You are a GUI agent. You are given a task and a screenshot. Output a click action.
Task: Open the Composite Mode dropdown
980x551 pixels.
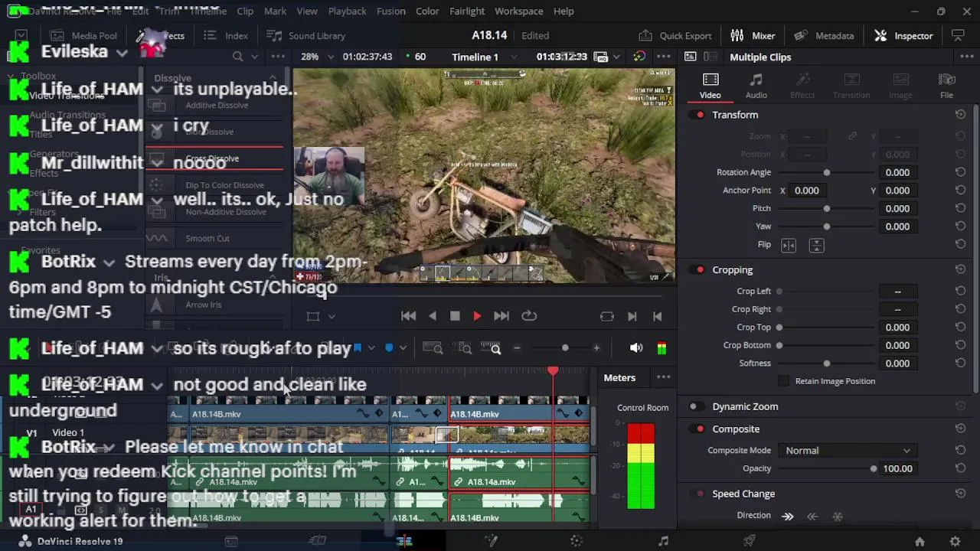point(848,451)
